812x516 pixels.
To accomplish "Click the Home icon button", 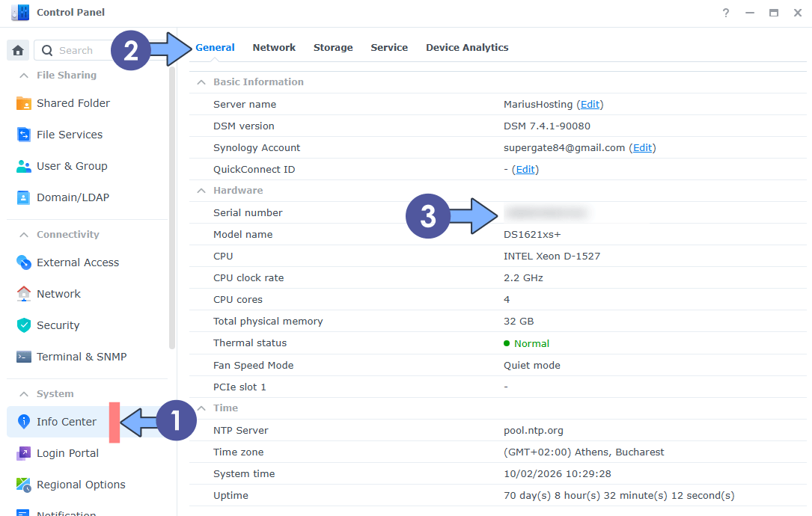I will point(18,50).
